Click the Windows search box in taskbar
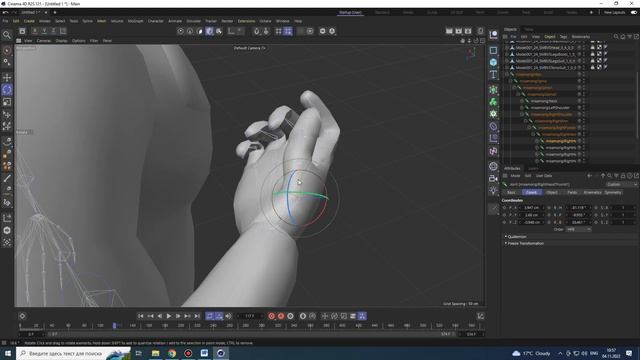Image resolution: width=640 pixels, height=360 pixels. [73, 353]
